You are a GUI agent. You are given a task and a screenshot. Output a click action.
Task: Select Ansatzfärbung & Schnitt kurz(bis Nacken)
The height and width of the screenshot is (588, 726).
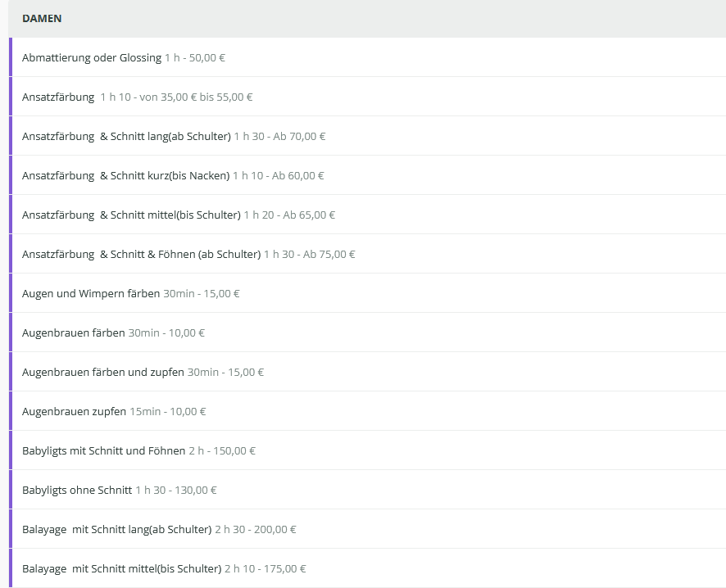[125, 176]
